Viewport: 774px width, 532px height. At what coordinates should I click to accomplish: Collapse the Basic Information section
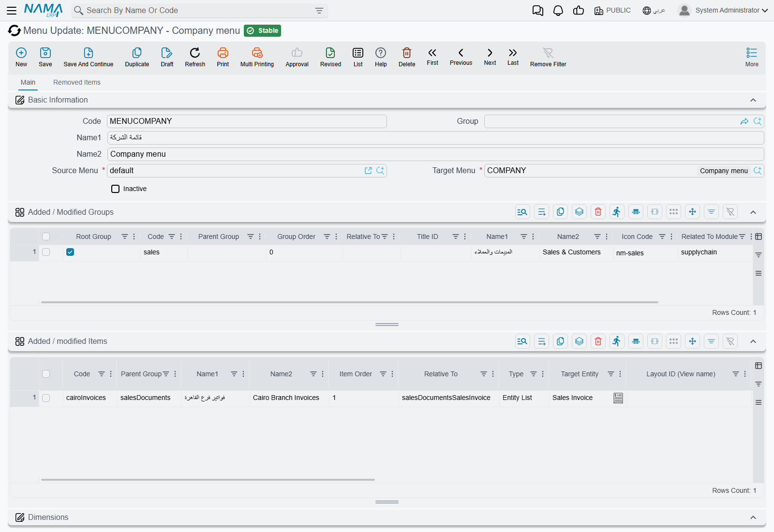click(x=753, y=100)
